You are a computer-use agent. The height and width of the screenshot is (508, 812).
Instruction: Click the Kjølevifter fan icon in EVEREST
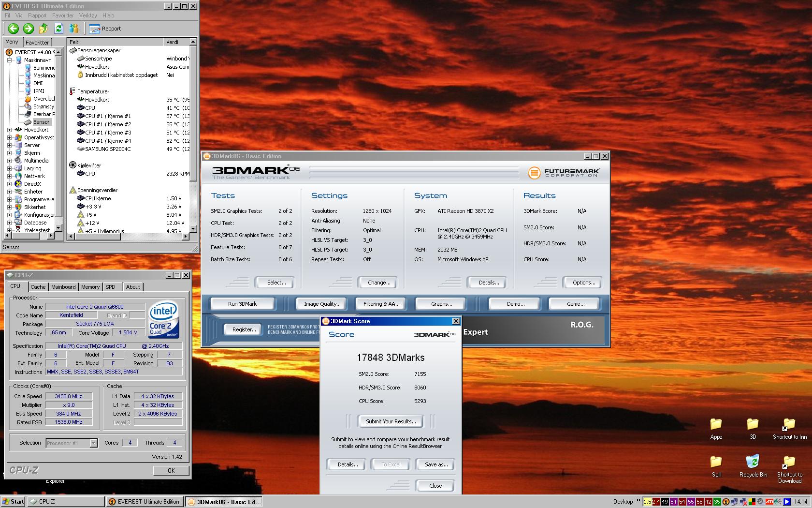[x=72, y=165]
